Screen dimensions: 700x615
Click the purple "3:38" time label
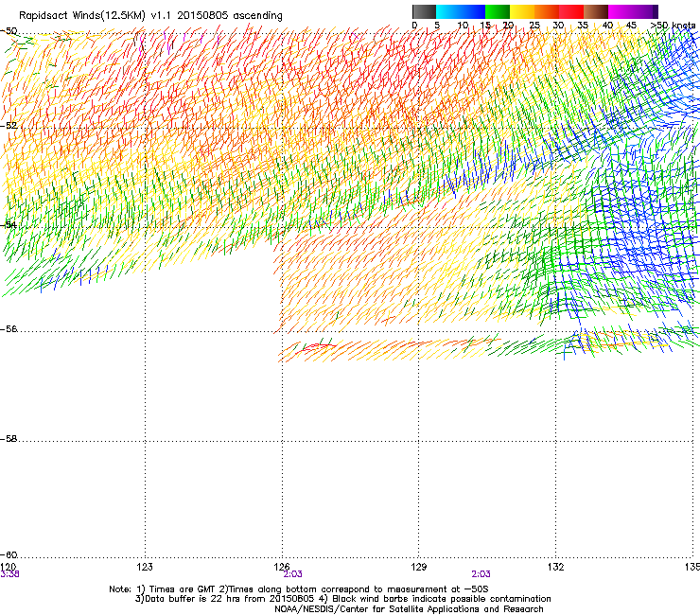(x=9, y=574)
